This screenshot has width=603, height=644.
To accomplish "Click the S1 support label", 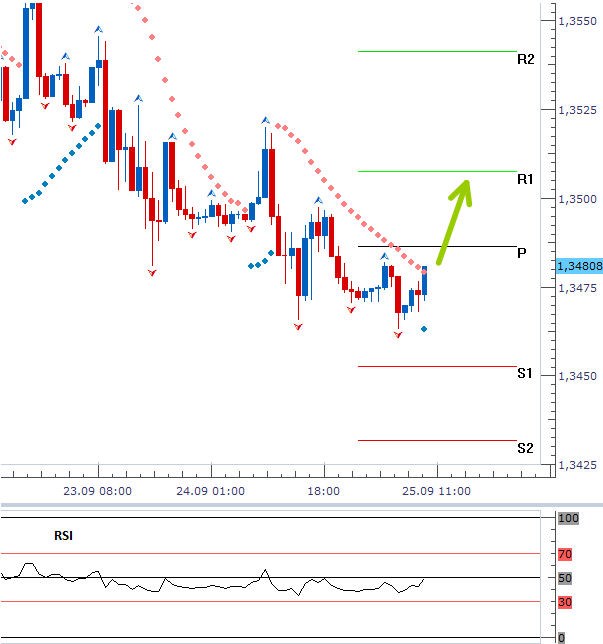I will tap(525, 373).
